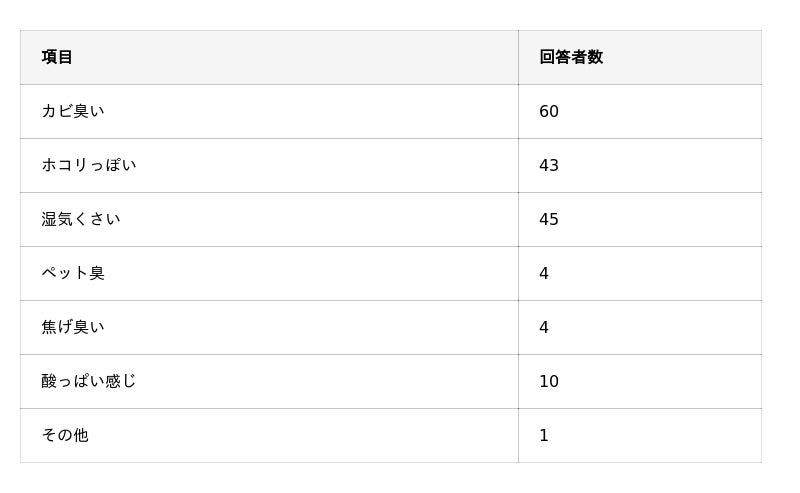Screen dimensions: 800x493
Task: Select the 酸っぱい感じ item cell
Action: pyautogui.click(x=89, y=381)
